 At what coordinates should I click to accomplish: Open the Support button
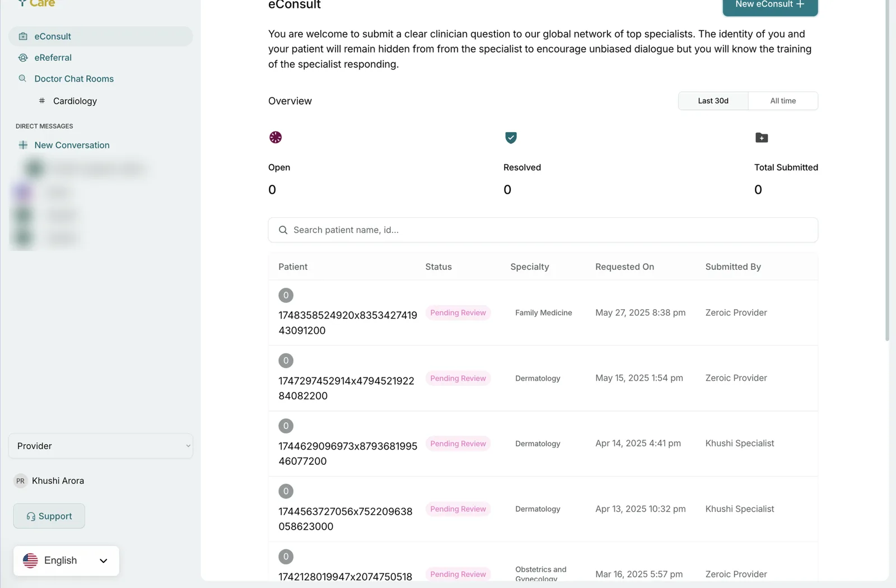[49, 516]
